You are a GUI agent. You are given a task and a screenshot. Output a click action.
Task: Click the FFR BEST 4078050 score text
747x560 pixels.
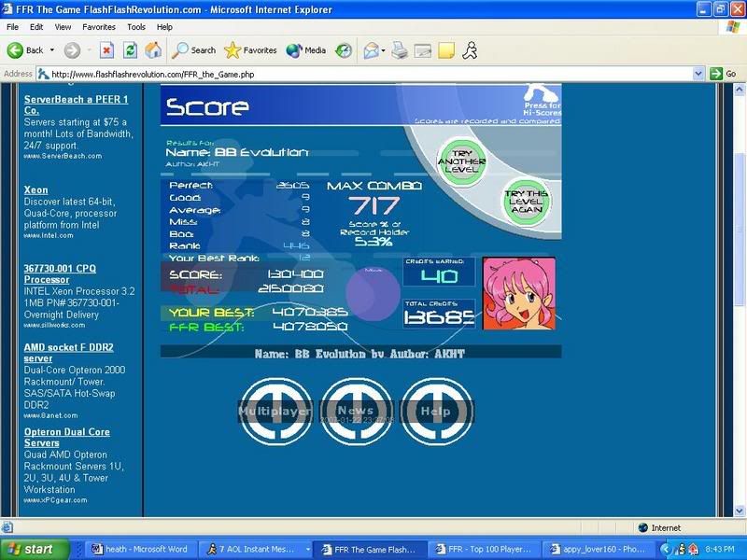[x=310, y=327]
